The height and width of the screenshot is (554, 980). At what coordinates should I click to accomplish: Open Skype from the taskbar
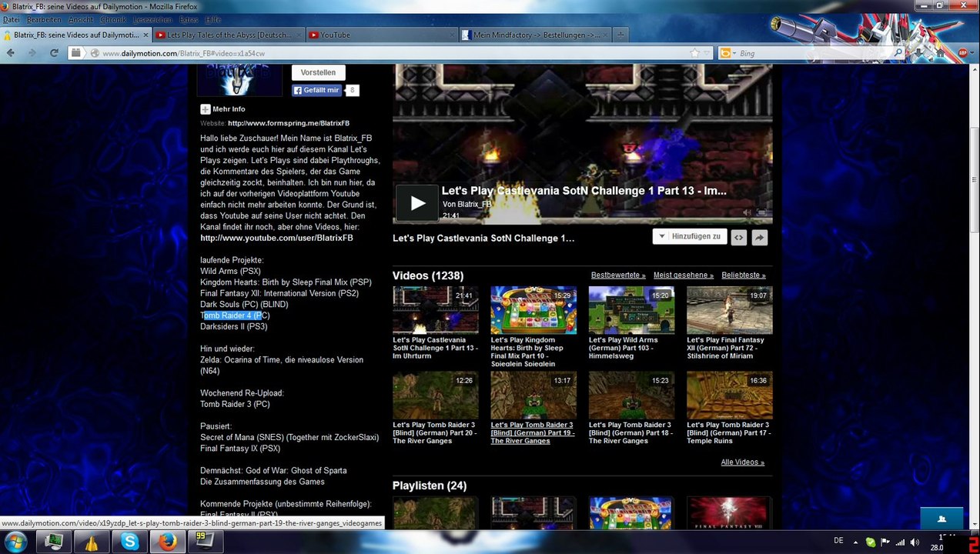129,542
